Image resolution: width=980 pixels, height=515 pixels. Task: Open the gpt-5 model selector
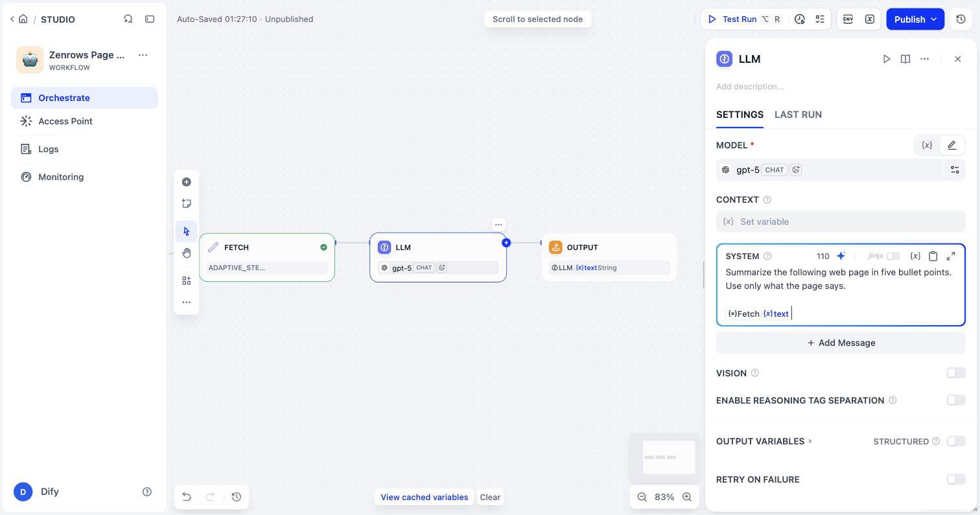point(830,170)
